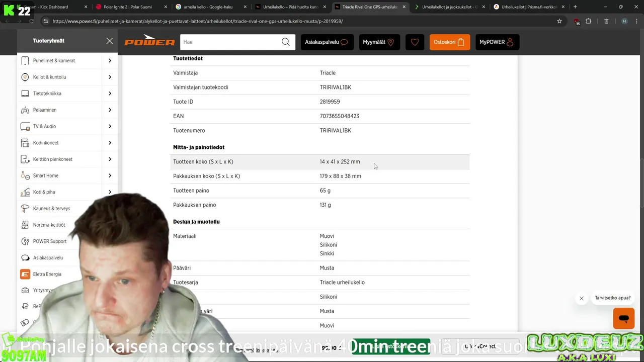Open the browser profile avatar
Screen dimensions: 644x362
[624, 21]
